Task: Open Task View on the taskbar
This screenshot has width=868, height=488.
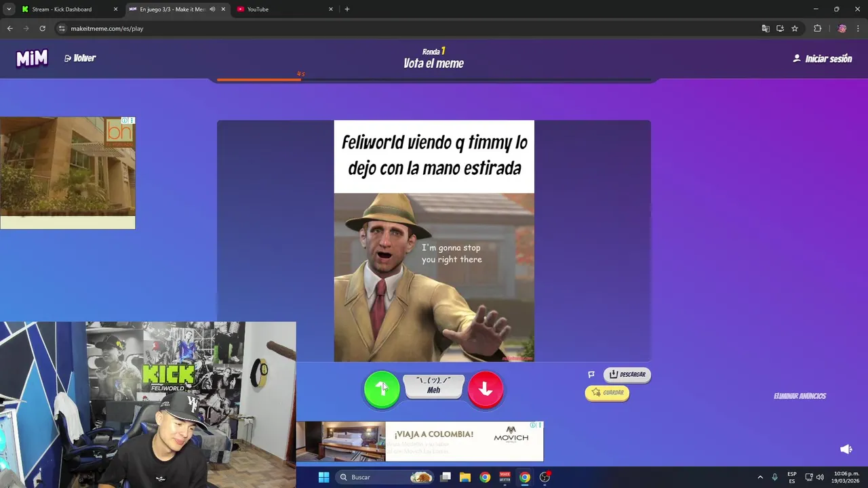Action: coord(446,477)
